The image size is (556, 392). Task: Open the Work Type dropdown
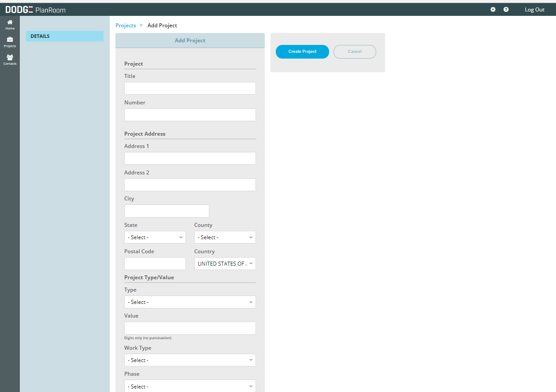point(190,360)
